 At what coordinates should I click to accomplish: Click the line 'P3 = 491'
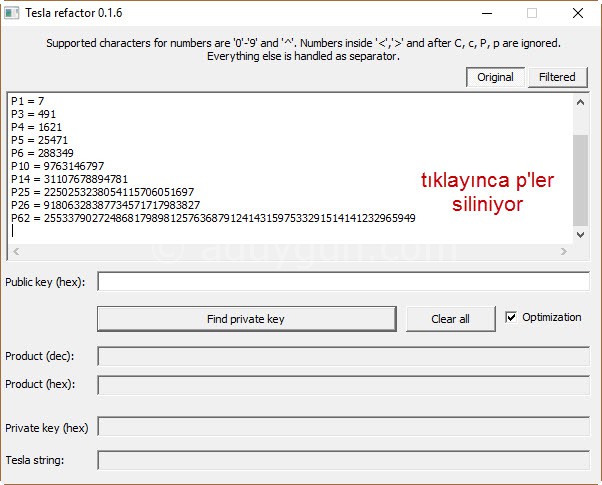pos(33,114)
